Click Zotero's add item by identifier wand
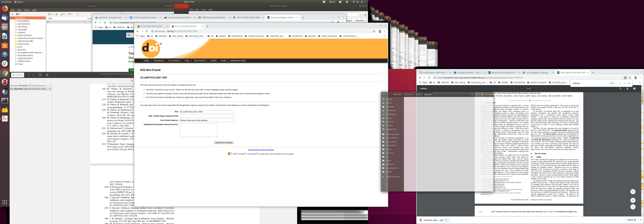 [x=56, y=14]
